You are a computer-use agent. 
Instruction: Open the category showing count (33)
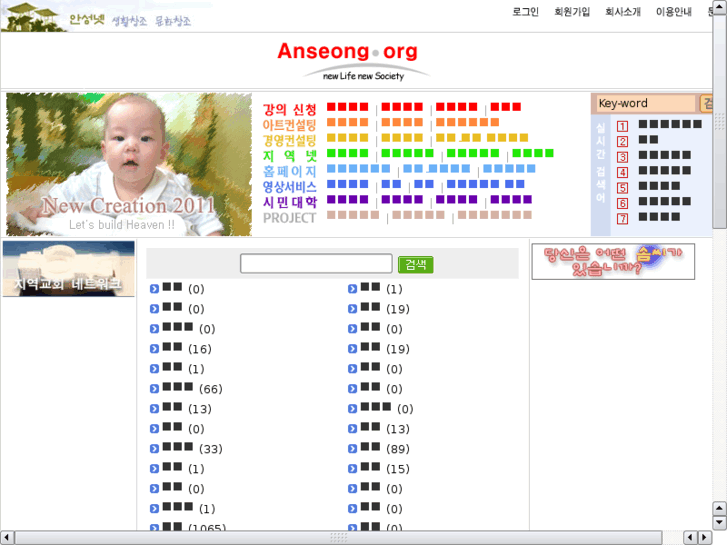[x=192, y=448]
